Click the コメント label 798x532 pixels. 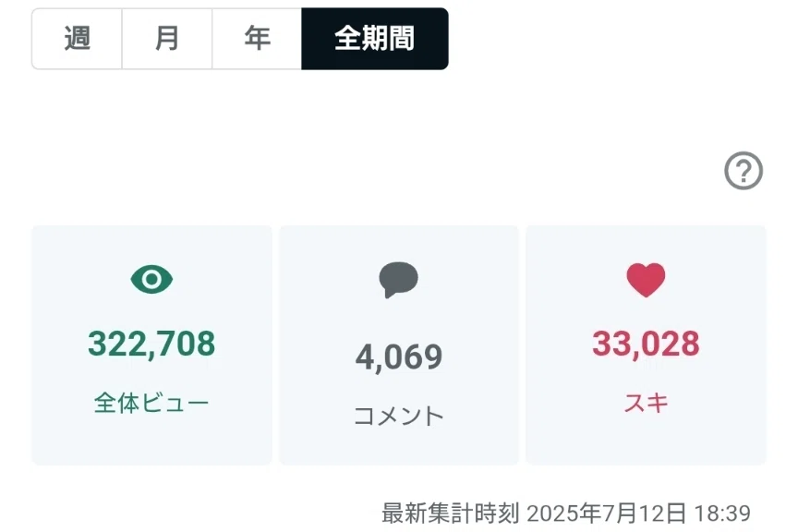399,416
